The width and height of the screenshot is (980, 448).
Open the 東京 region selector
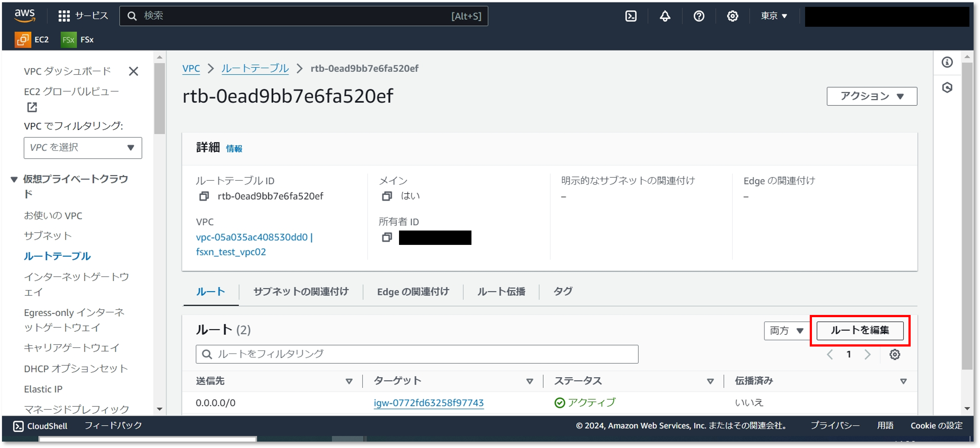[x=774, y=16]
